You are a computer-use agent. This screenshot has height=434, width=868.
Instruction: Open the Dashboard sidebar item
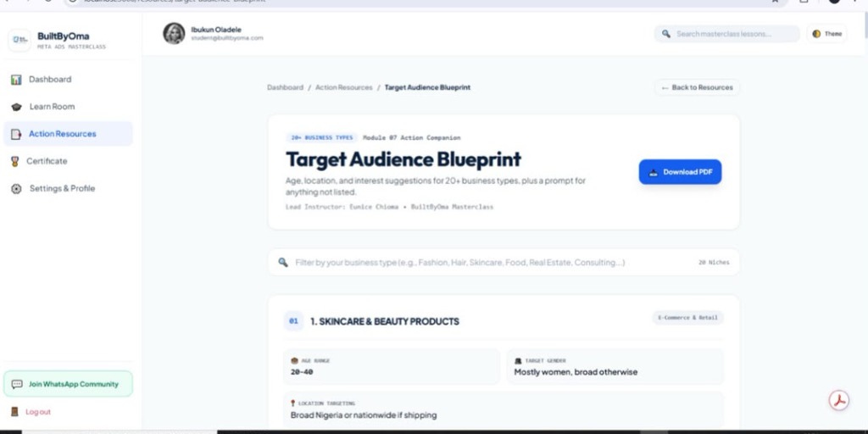[68, 80]
